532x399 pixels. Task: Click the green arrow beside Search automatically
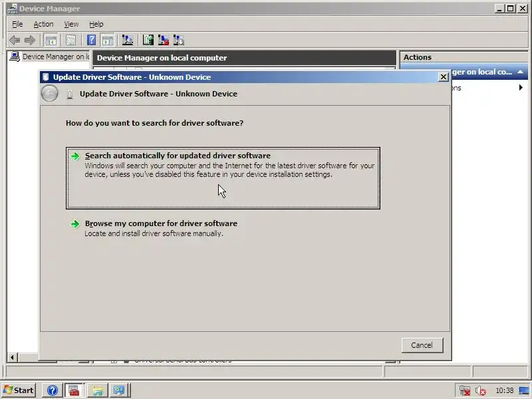75,156
